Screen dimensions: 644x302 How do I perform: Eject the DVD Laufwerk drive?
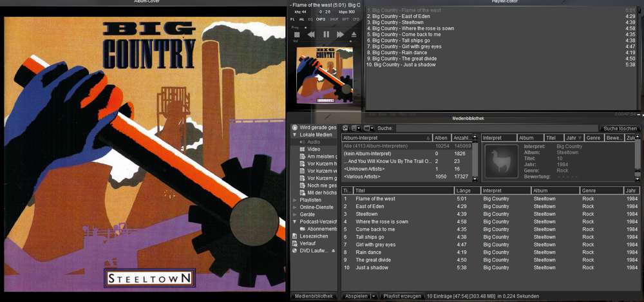pos(334,250)
